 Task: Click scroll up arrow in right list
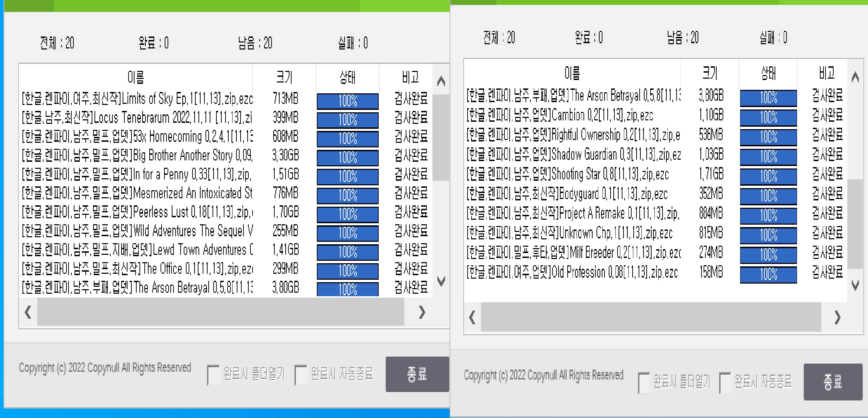(855, 77)
